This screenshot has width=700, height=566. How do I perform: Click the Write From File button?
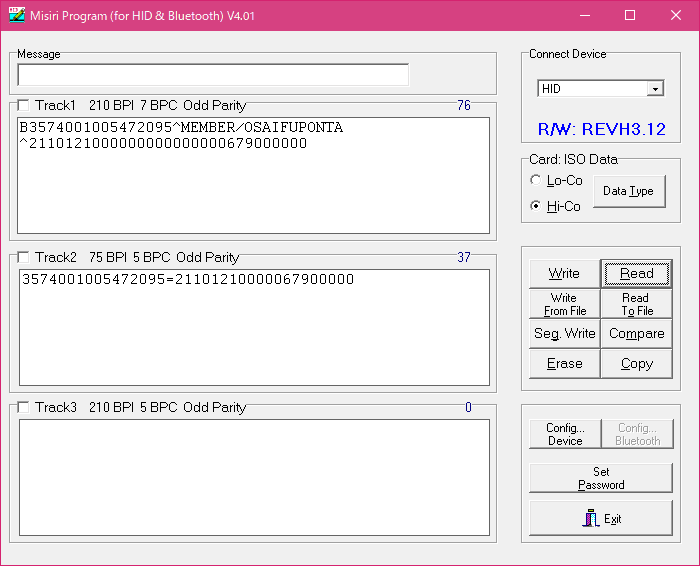564,304
